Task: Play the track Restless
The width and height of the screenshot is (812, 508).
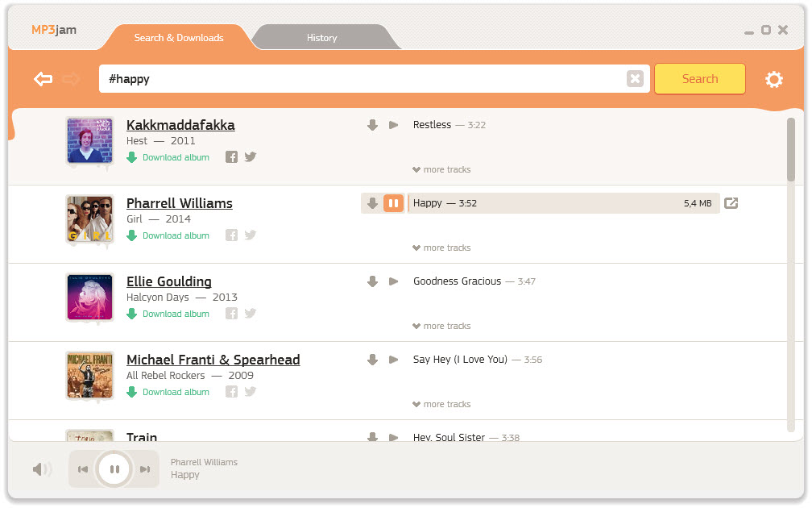Action: (x=394, y=125)
